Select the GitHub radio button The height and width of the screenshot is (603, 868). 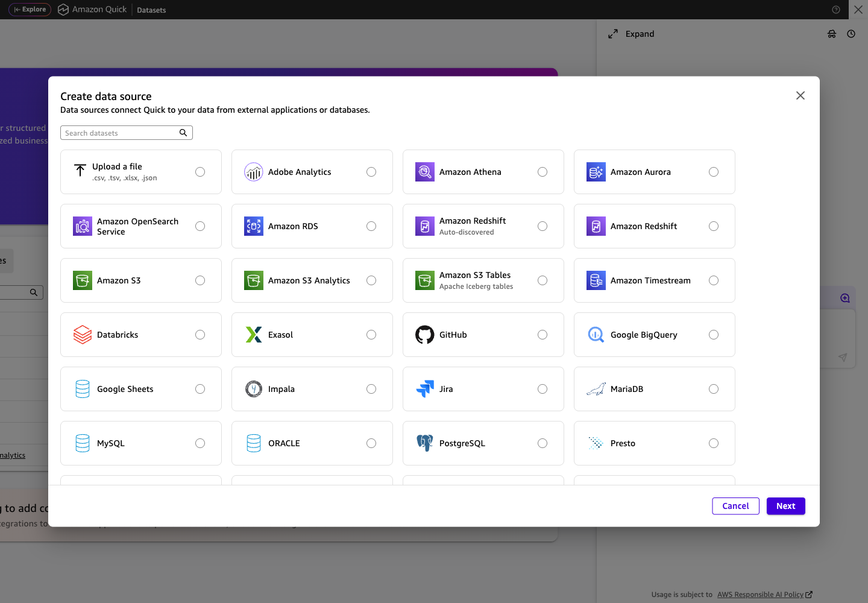click(542, 335)
